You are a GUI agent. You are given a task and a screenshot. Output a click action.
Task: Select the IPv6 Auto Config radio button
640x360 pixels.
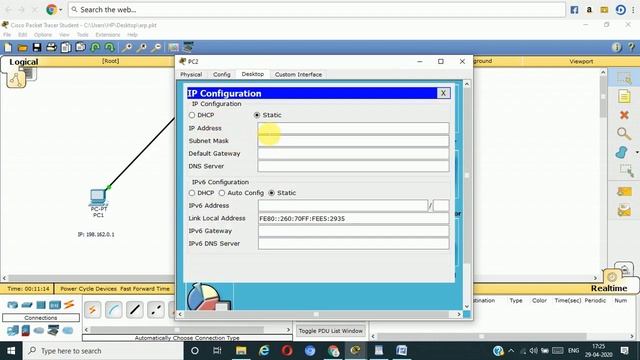coord(222,193)
